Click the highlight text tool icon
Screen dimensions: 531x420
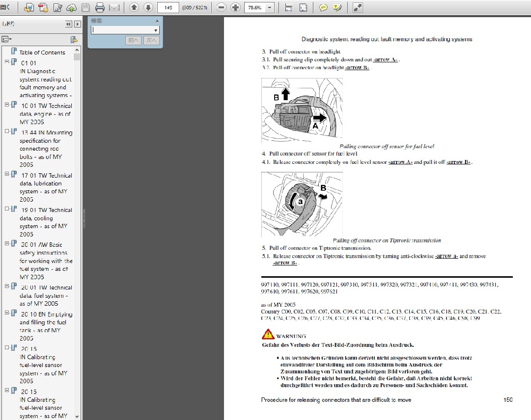pos(337,7)
